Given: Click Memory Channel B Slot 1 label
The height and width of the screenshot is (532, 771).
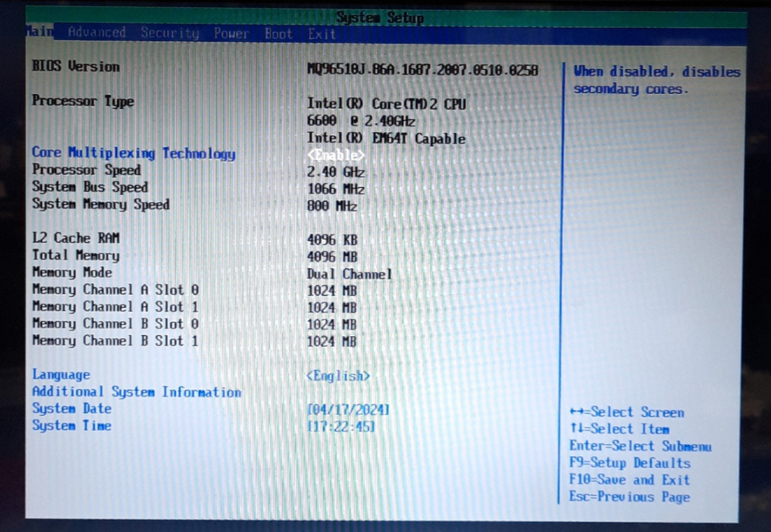Looking at the screenshot, I should point(115,340).
